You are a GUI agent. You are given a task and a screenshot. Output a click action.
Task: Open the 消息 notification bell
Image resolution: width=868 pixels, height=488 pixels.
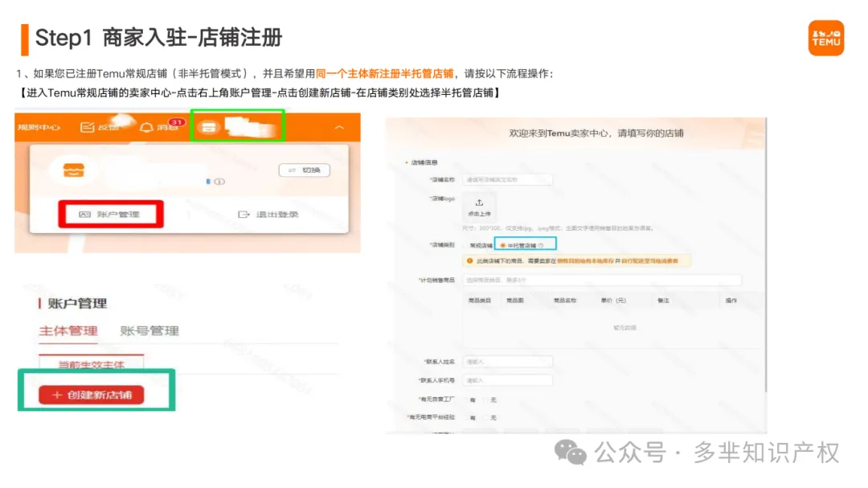coord(146,127)
